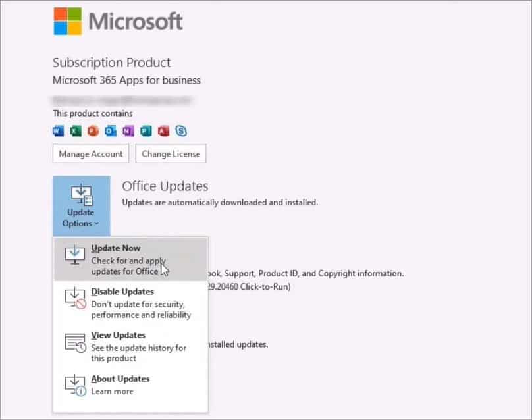Click the Microsoft 365 Apps for business text

tap(126, 80)
